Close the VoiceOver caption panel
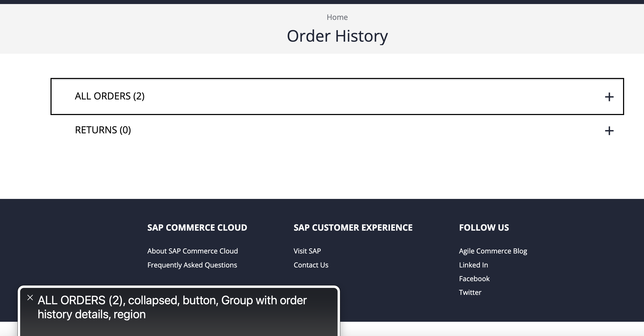The image size is (644, 336). point(30,298)
